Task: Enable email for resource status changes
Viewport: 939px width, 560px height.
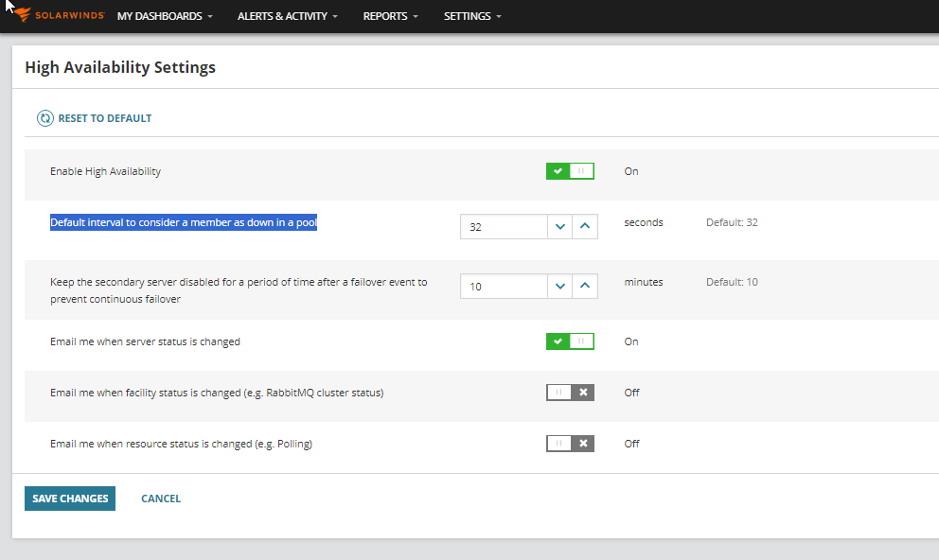Action: pyautogui.click(x=570, y=444)
